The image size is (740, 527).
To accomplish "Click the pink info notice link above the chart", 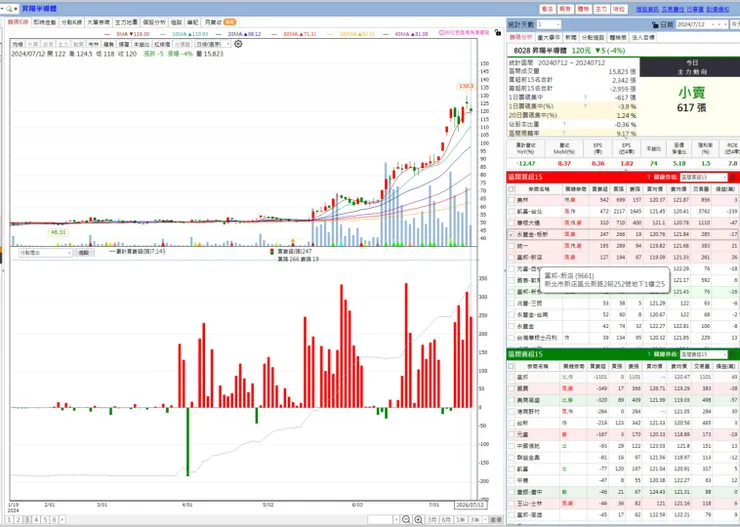I will (464, 33).
